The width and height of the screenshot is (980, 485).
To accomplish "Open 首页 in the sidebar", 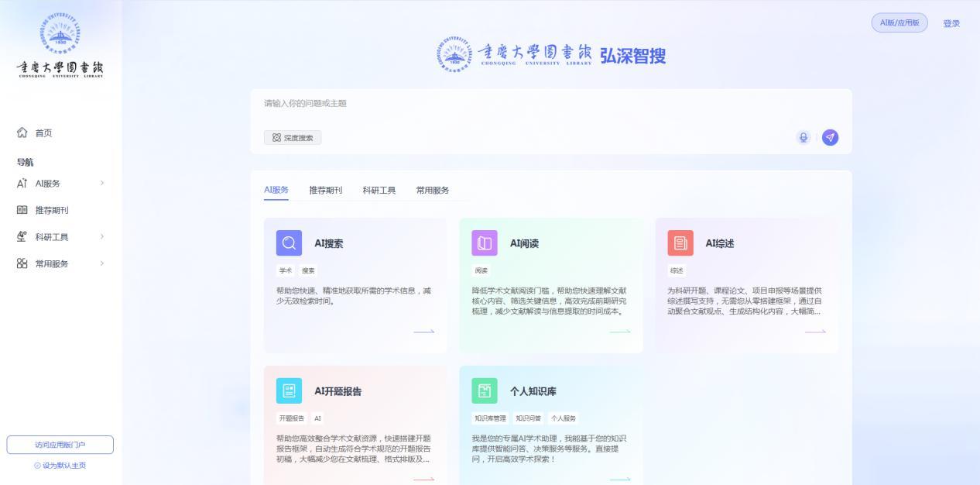I will point(44,133).
